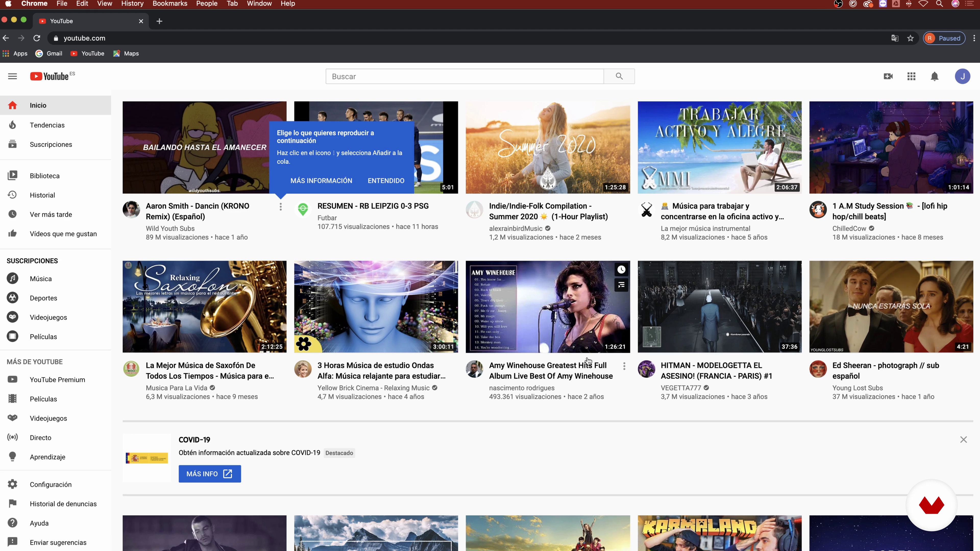
Task: Open the Música subscription channel
Action: (56, 278)
